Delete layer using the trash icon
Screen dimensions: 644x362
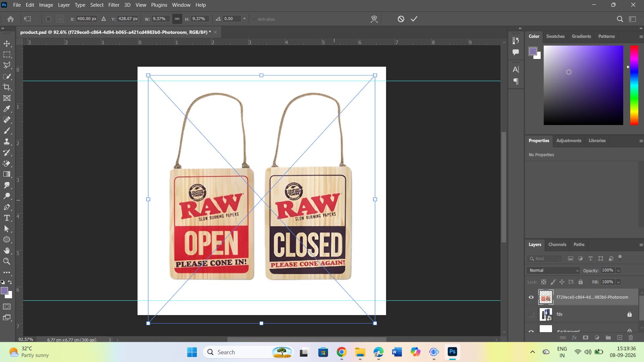[x=631, y=338]
